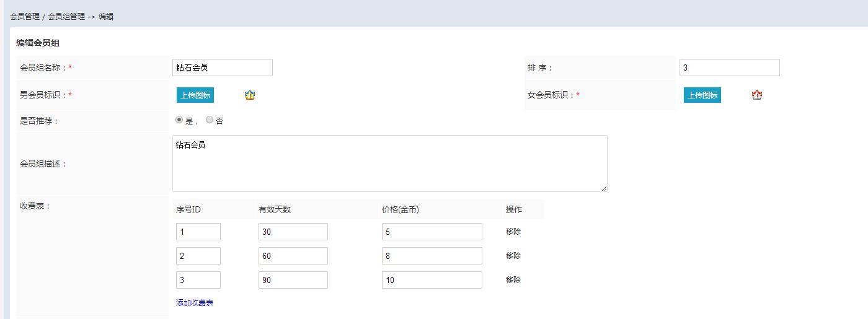Click the female member crown icon

point(756,95)
